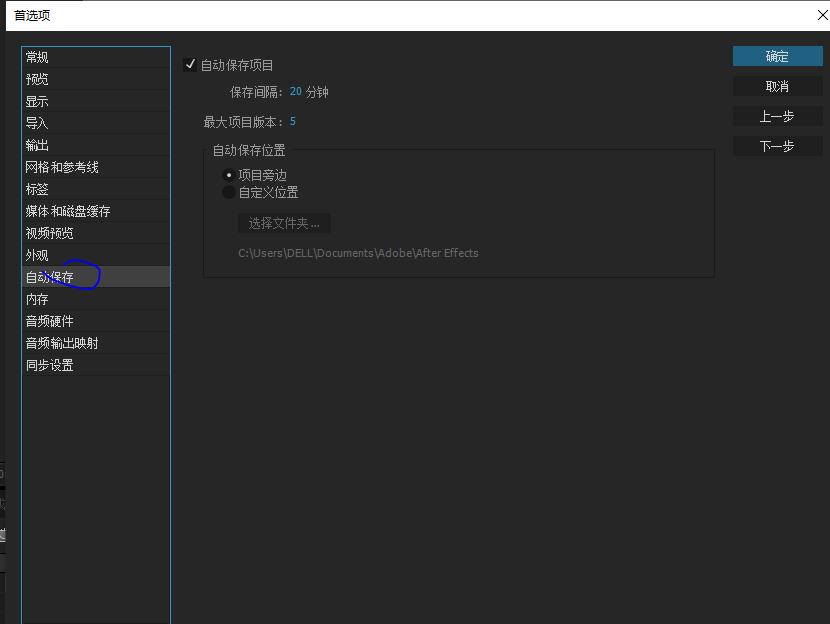Screen dimensions: 830x624
Task: Open the 导入 preferences page
Action: (96, 123)
